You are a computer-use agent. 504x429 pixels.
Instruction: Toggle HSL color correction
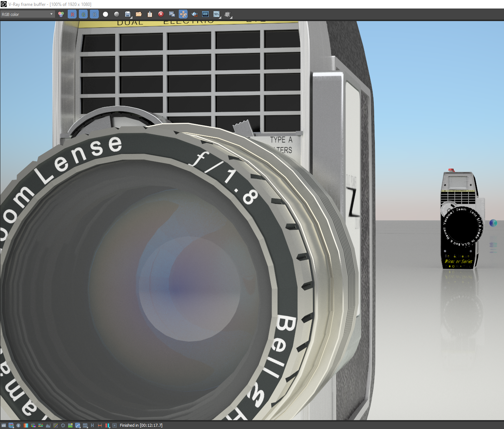pyautogui.click(x=33, y=425)
